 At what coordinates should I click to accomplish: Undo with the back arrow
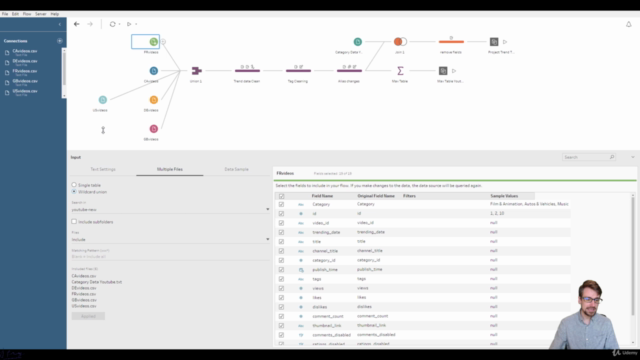(77, 24)
